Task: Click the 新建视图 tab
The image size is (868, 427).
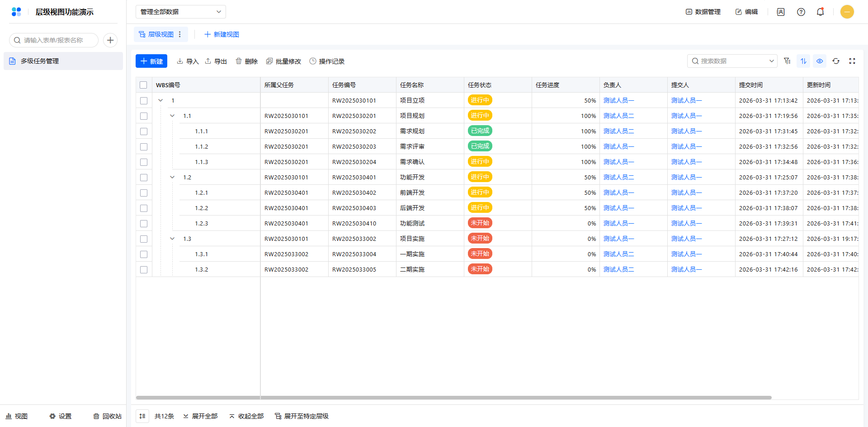Action: pos(222,34)
